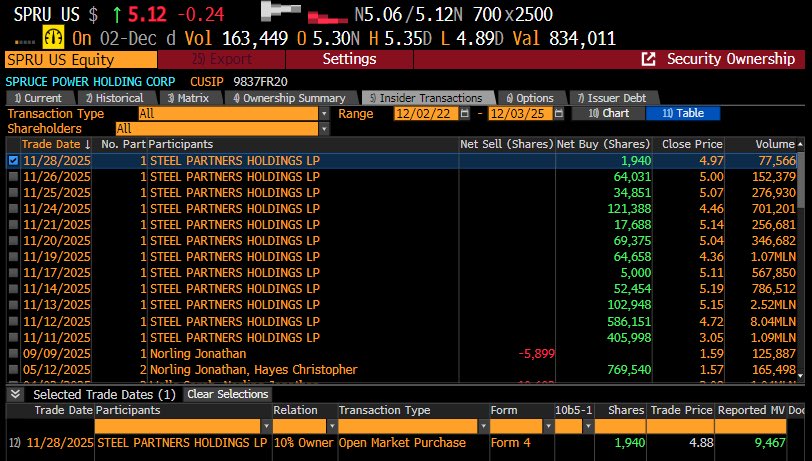
Task: Expand the 10b5-1 filter dropdown
Action: click(588, 426)
